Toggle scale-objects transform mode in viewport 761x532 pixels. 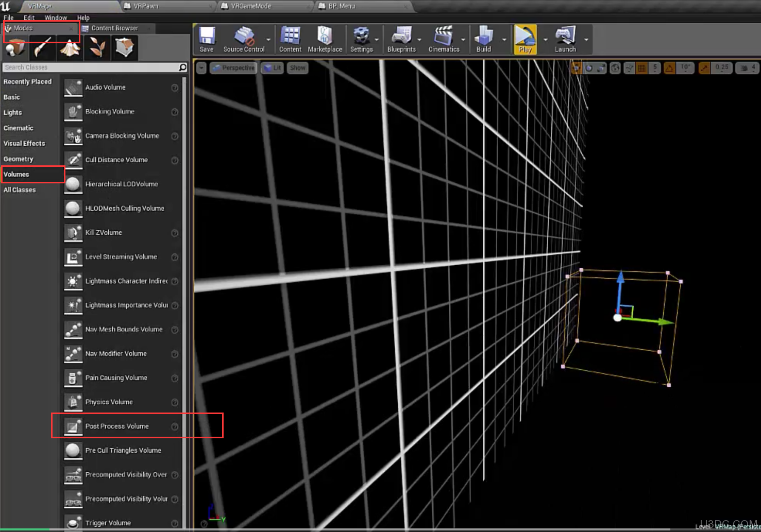[601, 68]
